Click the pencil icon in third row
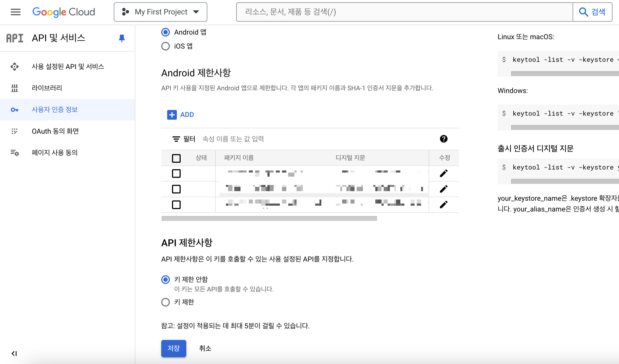The image size is (619, 364). (x=443, y=205)
